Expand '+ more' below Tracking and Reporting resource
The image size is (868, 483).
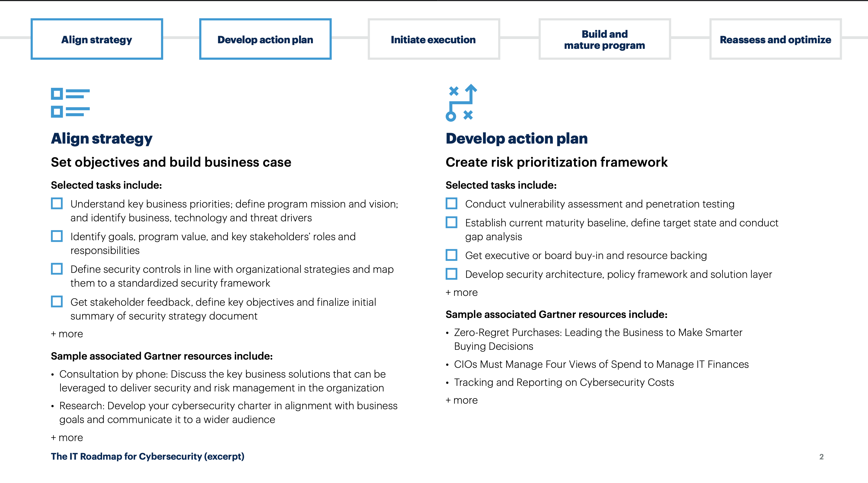[x=461, y=400]
